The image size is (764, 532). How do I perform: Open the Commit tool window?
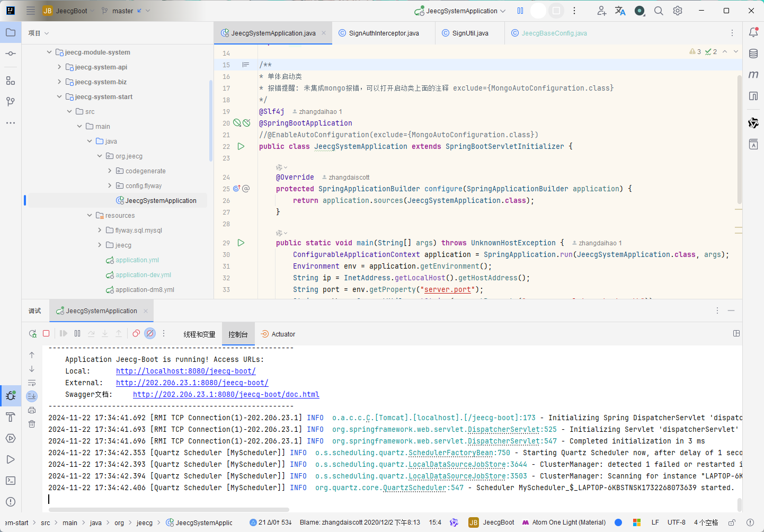11,54
